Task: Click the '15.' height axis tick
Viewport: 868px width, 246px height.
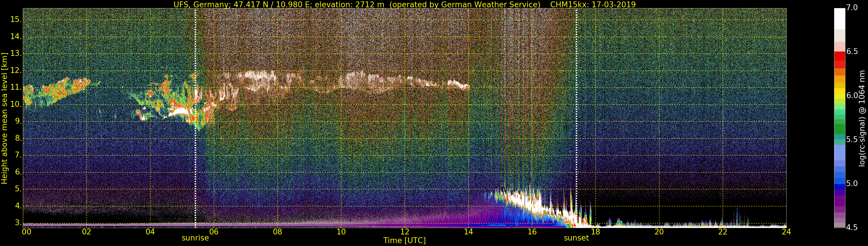Action: tap(16, 19)
